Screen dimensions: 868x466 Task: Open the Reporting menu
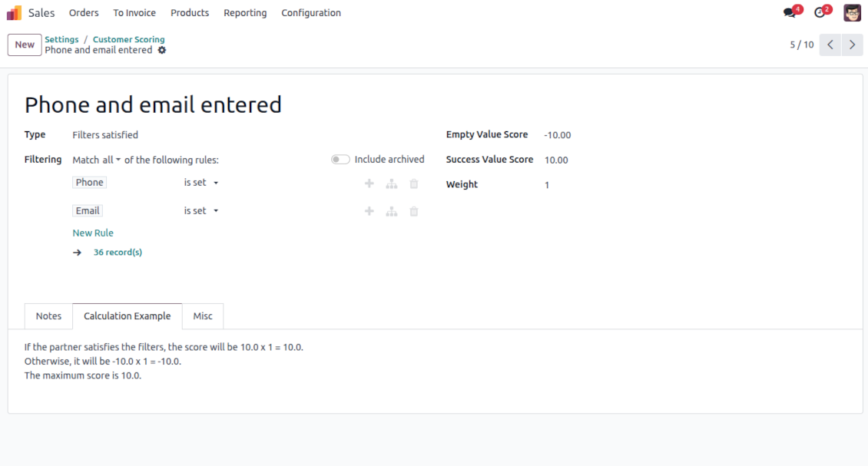(x=245, y=13)
